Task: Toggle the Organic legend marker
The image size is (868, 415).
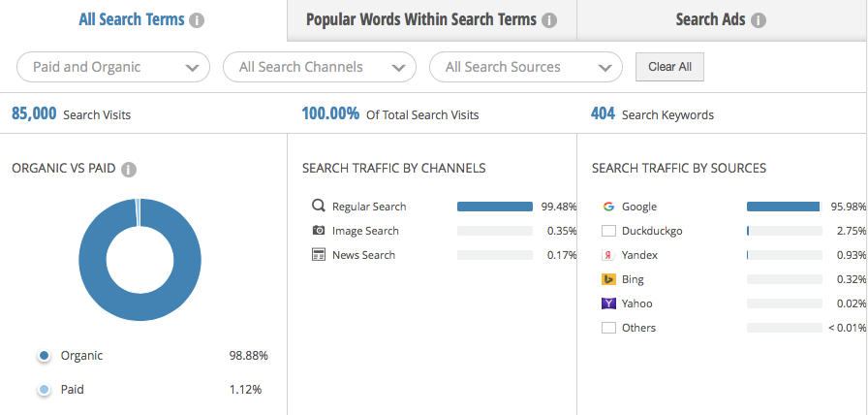Action: (44, 356)
